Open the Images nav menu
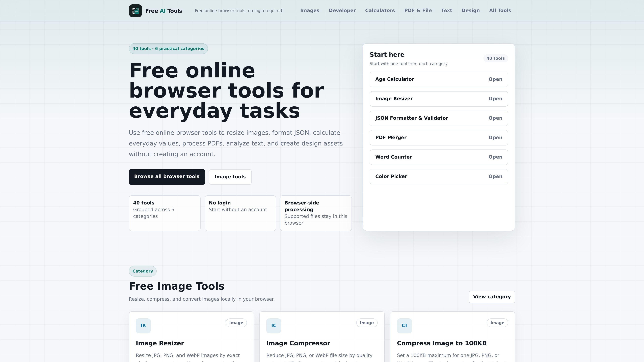Viewport: 644px width, 362px height. (x=309, y=11)
